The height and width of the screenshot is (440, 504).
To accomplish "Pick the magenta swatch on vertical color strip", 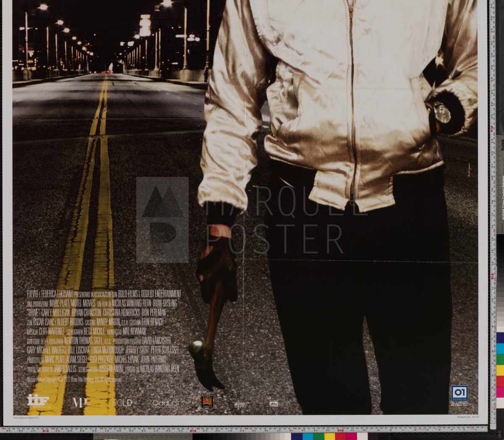I will [x=500, y=392].
